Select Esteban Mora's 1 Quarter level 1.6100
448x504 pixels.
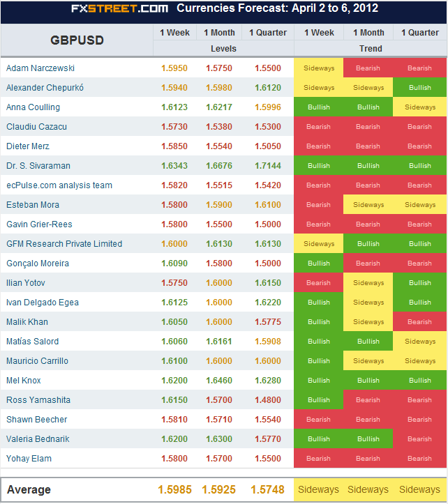click(268, 205)
